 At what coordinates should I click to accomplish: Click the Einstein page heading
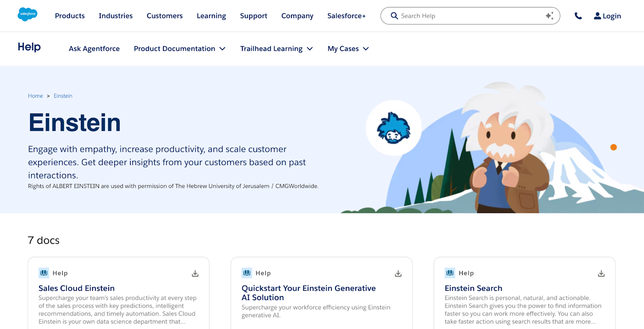pyautogui.click(x=74, y=122)
